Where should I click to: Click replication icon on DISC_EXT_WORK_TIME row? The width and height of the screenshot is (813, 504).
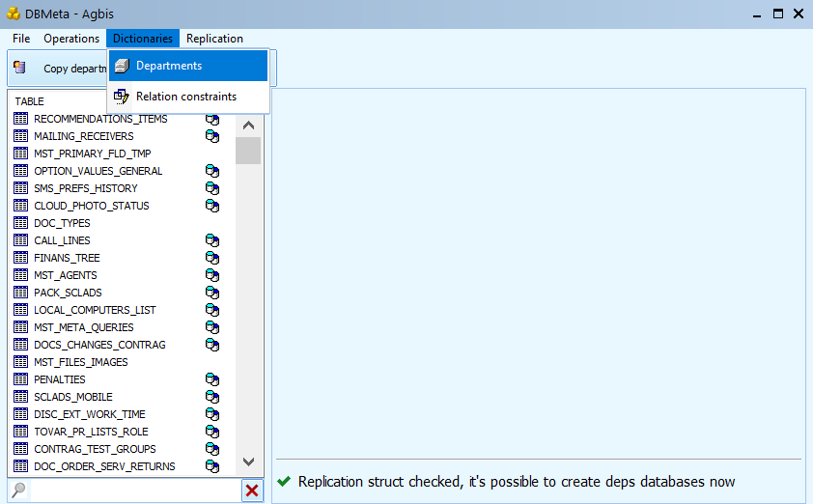coord(212,414)
